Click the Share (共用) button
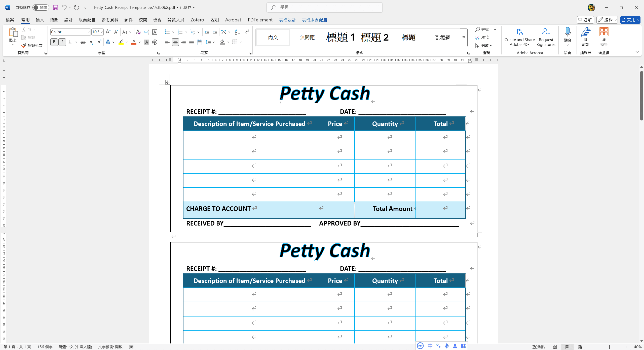 (630, 20)
